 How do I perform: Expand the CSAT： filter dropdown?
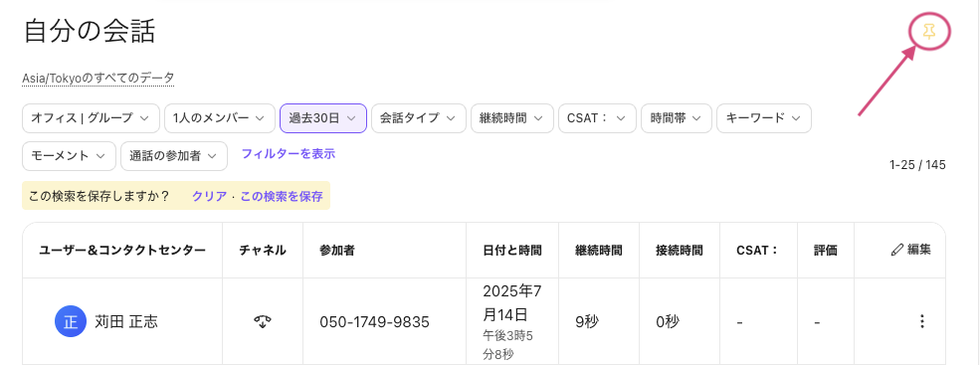(x=597, y=118)
